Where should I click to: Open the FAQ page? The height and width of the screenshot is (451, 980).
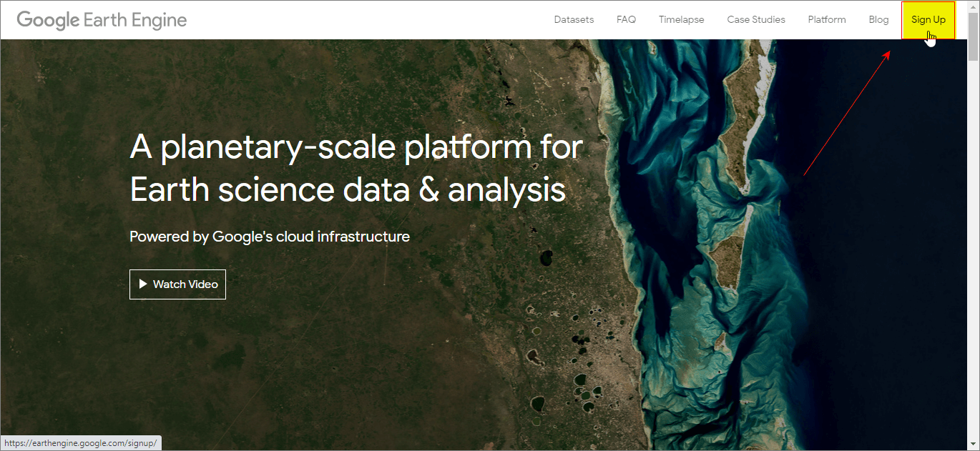tap(625, 19)
